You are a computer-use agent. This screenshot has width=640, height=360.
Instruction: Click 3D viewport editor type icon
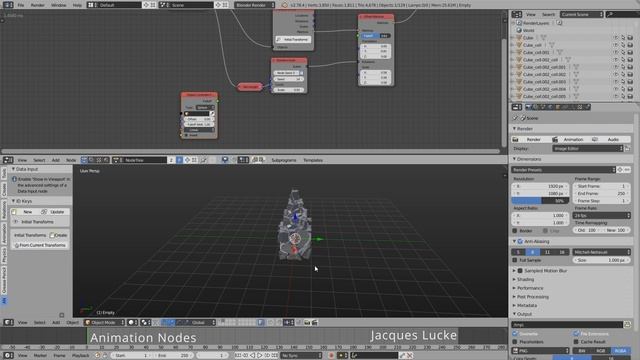pos(8,322)
